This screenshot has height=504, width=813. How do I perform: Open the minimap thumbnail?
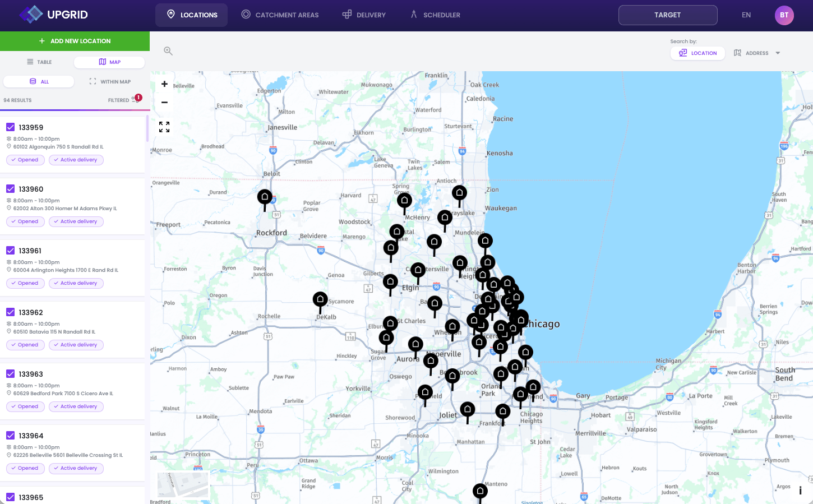pyautogui.click(x=183, y=484)
